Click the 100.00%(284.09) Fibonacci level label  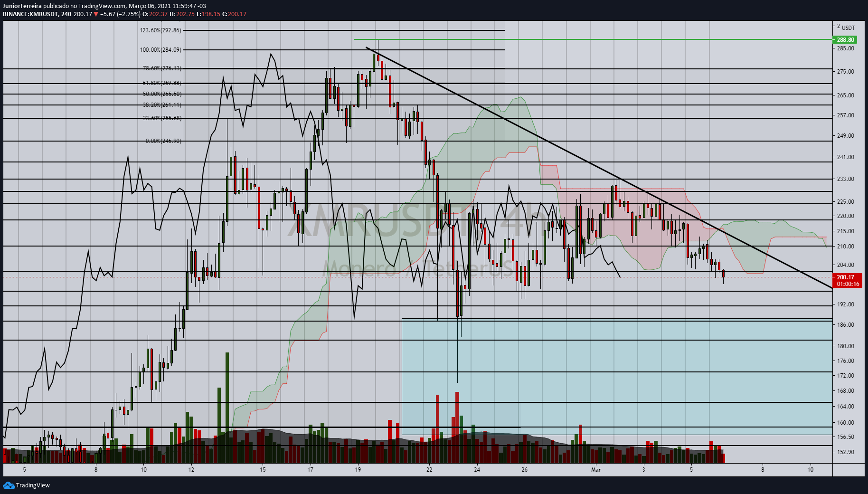(160, 50)
